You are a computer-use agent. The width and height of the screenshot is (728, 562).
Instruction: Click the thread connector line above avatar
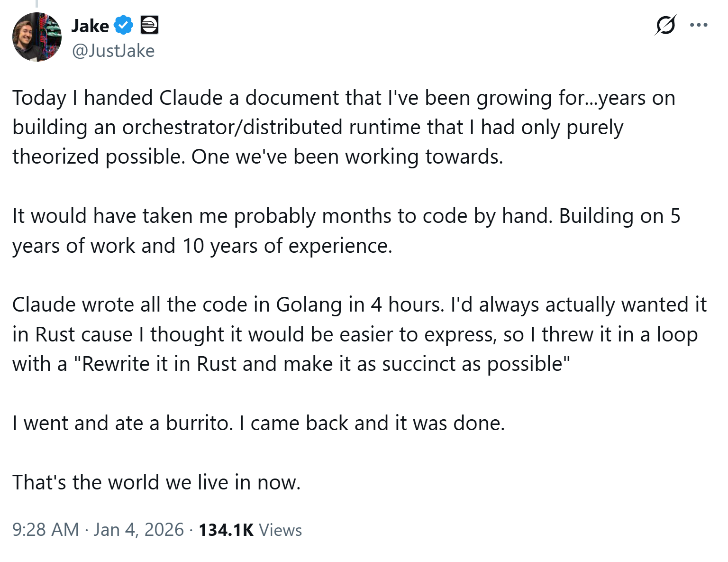pos(37,4)
